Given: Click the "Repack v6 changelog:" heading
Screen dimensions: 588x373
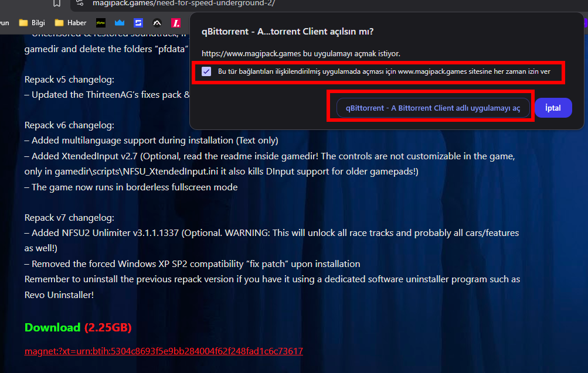Looking at the screenshot, I should click(x=69, y=125).
